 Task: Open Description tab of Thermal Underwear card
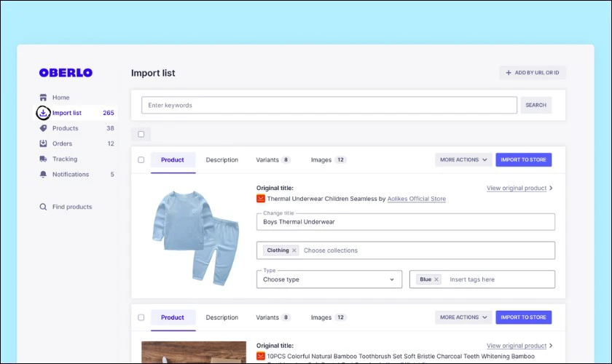coord(222,159)
